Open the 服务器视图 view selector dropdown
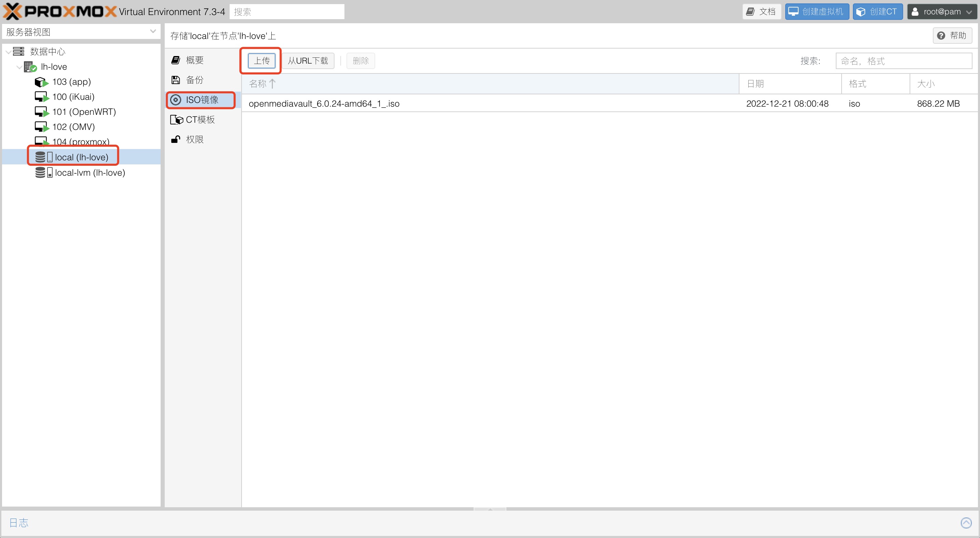 coord(153,31)
